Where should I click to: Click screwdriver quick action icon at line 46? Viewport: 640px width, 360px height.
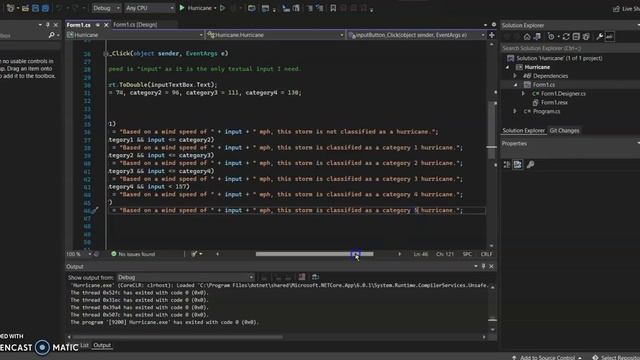[94, 211]
